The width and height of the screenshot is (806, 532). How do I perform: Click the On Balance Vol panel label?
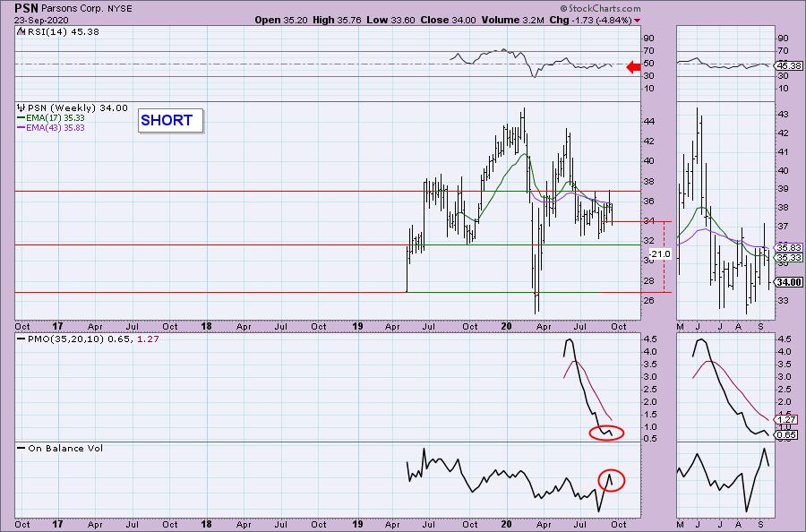(x=60, y=448)
